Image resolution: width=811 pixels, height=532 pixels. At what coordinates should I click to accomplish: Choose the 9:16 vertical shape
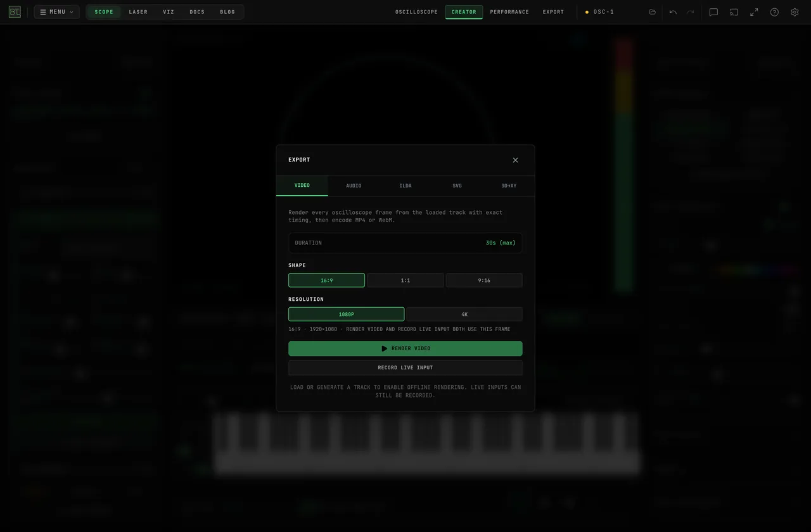click(484, 280)
